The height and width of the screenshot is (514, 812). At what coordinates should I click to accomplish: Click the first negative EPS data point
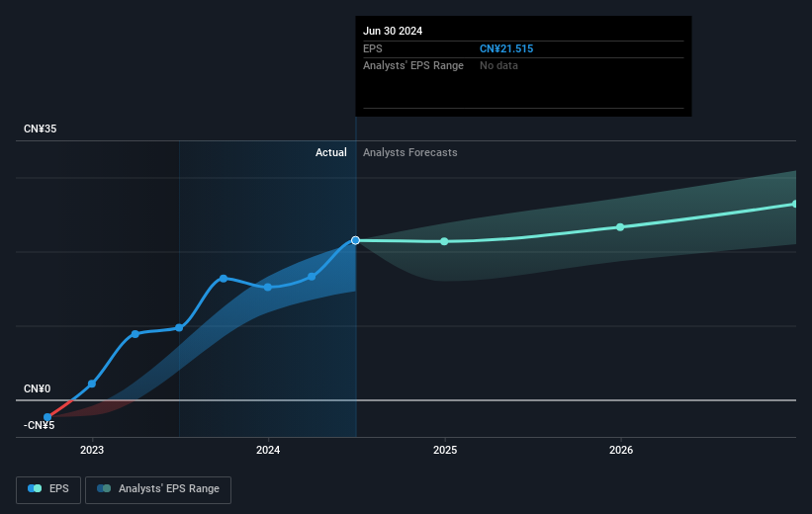pyautogui.click(x=47, y=417)
